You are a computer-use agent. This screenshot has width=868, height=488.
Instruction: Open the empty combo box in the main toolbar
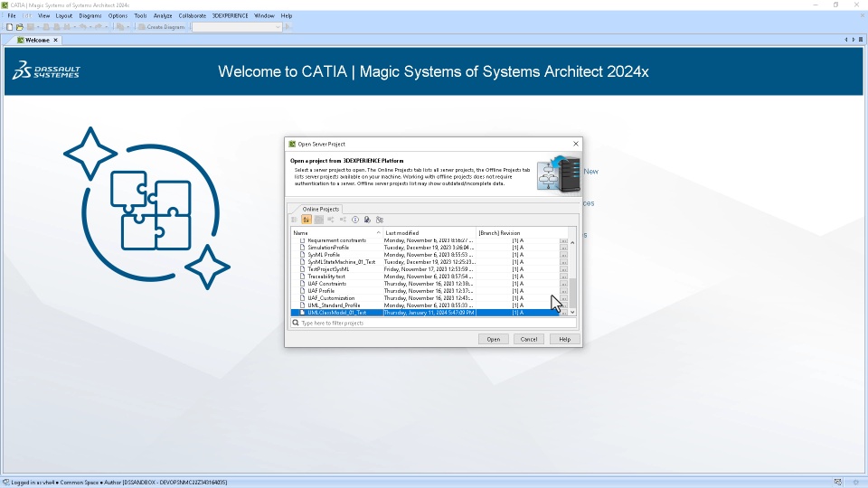point(237,27)
